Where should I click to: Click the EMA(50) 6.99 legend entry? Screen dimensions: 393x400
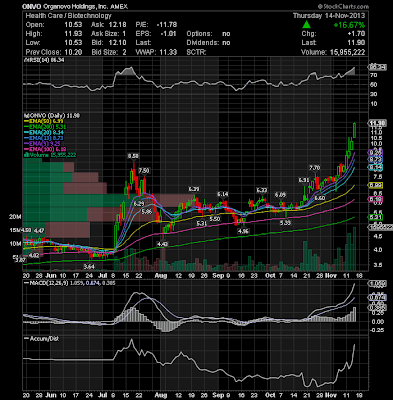click(45, 121)
